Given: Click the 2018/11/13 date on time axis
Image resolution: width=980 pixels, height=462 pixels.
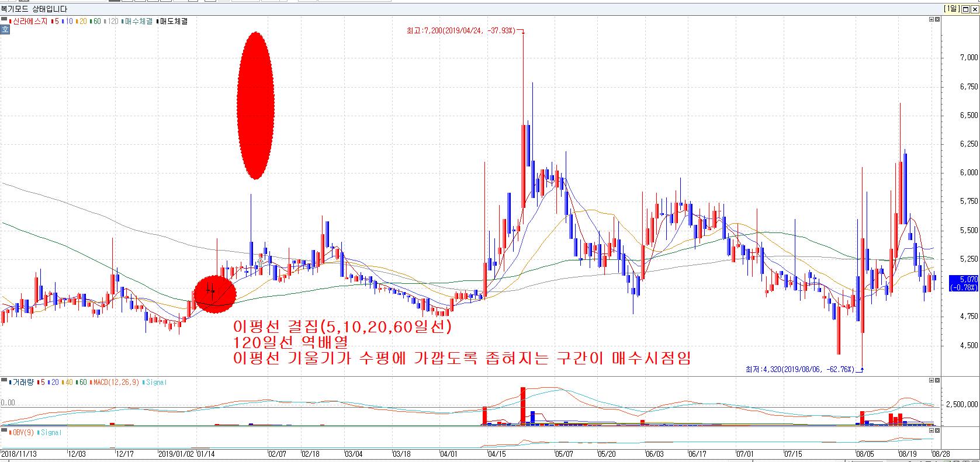Looking at the screenshot, I should [x=18, y=453].
